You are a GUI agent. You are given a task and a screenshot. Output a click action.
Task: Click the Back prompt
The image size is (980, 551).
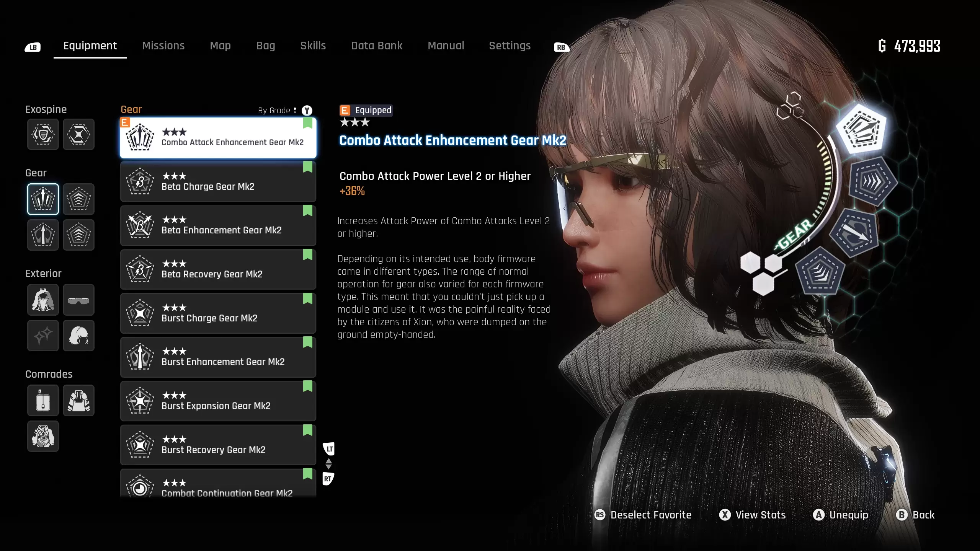[916, 515]
